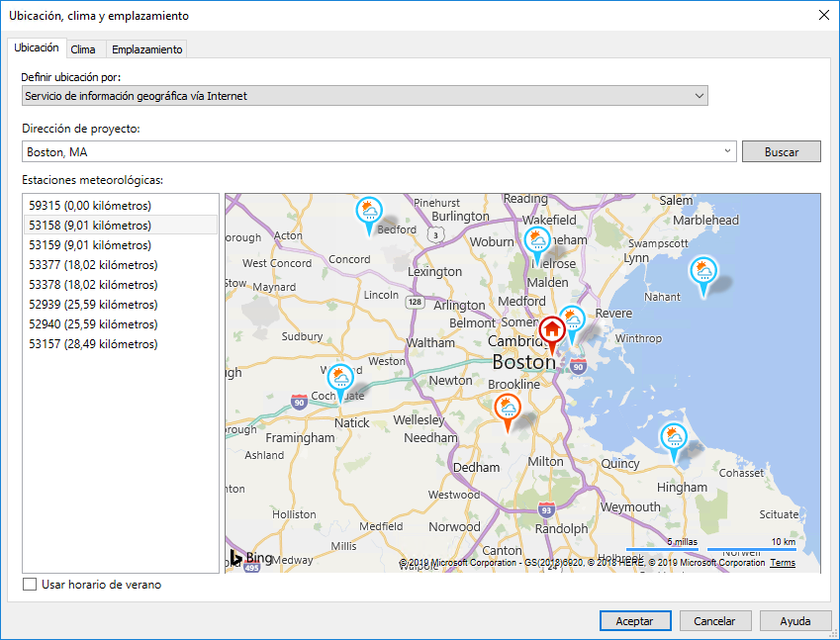Expand the Dirección de proyecto address dropdown
Screen dimensions: 840x640
[728, 151]
